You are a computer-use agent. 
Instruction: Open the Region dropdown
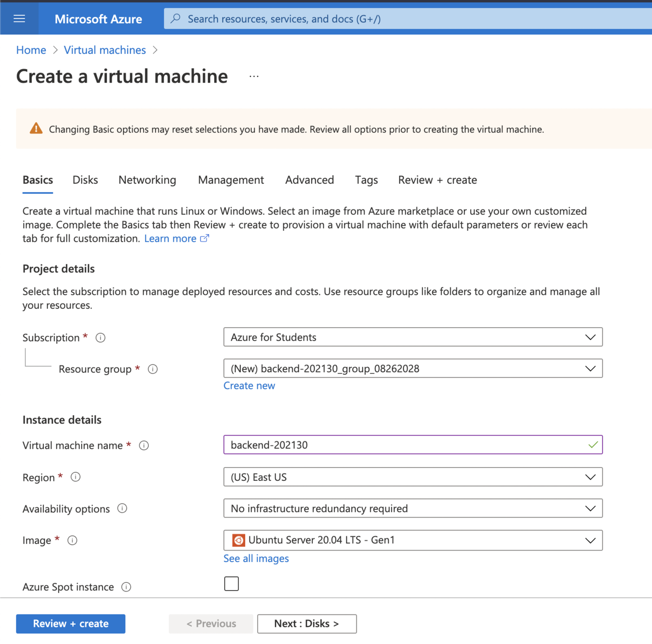[413, 477]
